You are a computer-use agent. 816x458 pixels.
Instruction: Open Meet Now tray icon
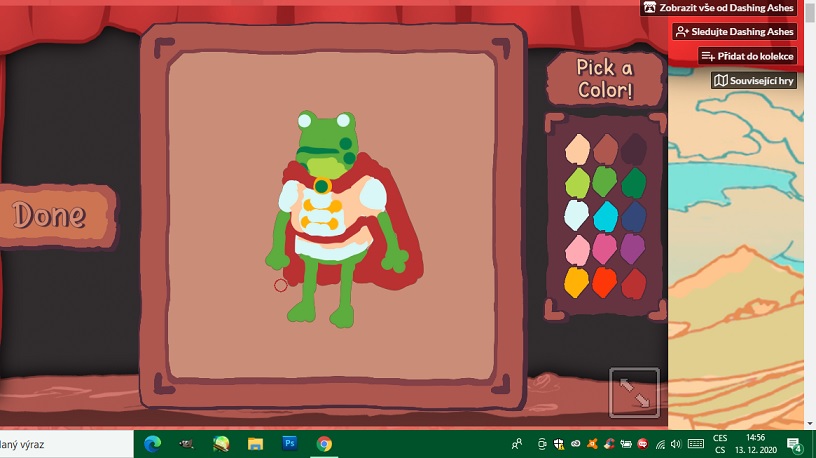point(542,444)
